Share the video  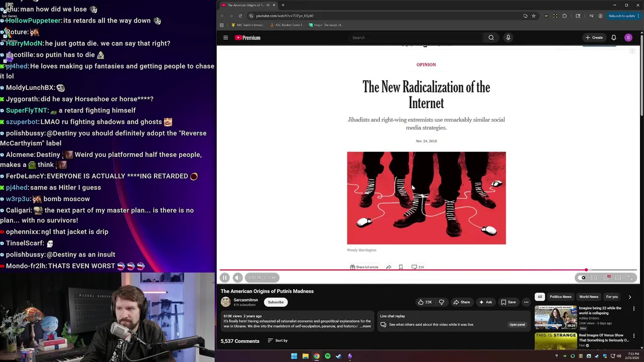pyautogui.click(x=461, y=302)
